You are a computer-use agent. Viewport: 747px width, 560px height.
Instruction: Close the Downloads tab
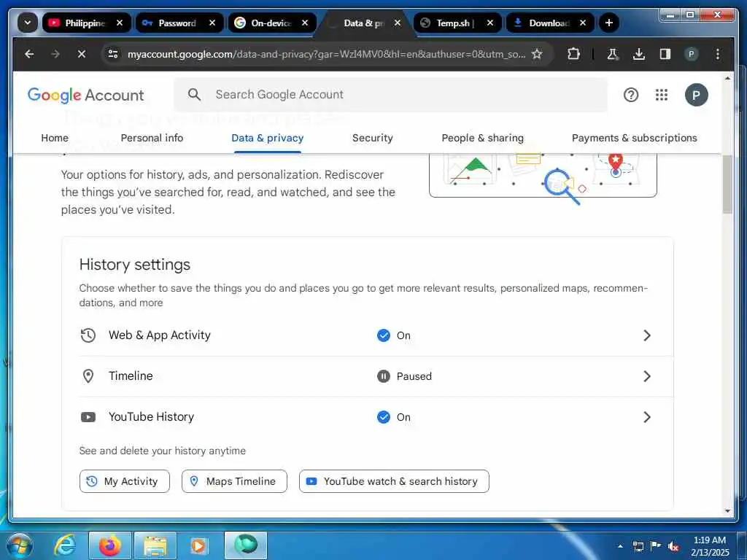[x=583, y=23]
